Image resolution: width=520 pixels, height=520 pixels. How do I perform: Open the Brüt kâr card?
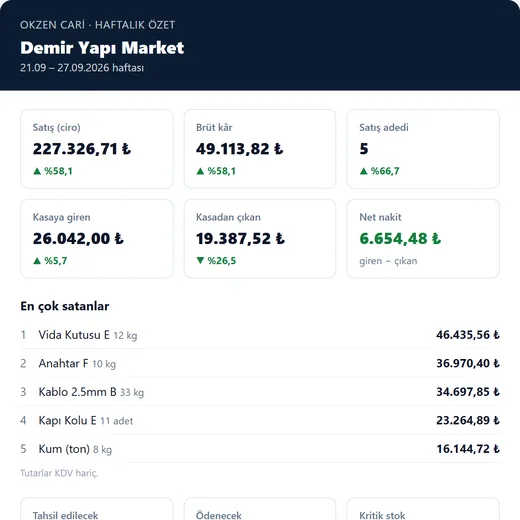[x=260, y=149]
